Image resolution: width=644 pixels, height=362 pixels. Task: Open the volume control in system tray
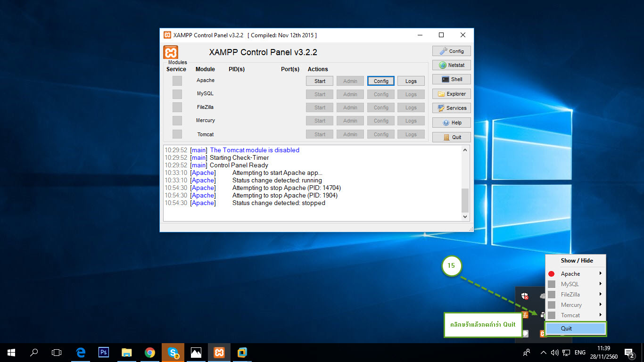pos(555,352)
